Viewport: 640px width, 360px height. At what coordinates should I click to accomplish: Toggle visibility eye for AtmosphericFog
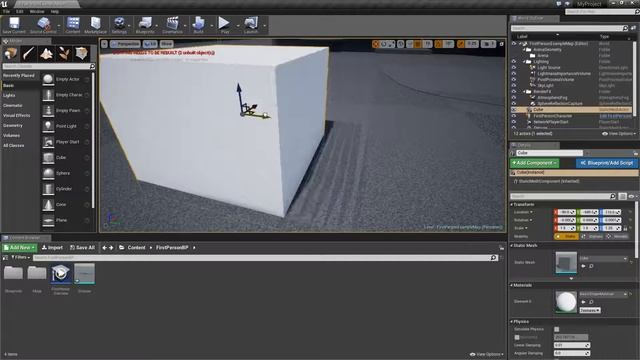coord(514,98)
